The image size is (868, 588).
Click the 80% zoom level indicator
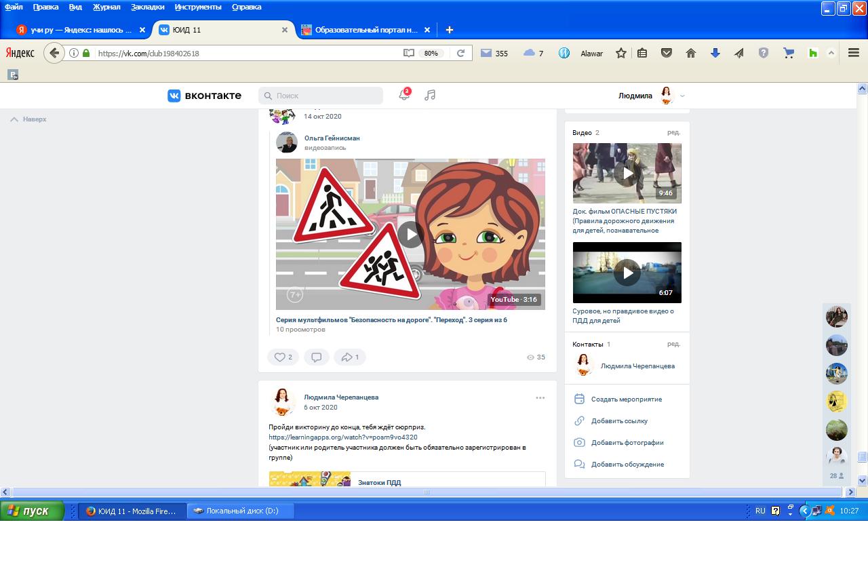(x=430, y=53)
